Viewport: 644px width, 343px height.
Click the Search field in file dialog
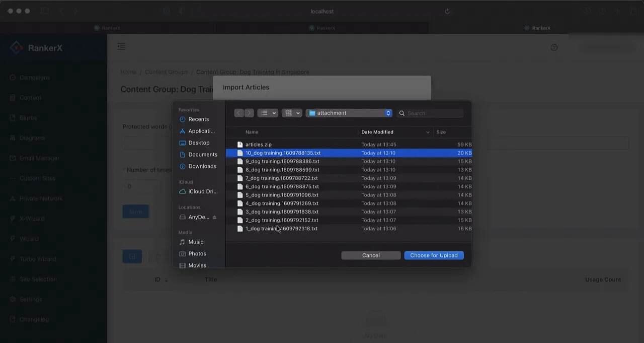point(434,113)
